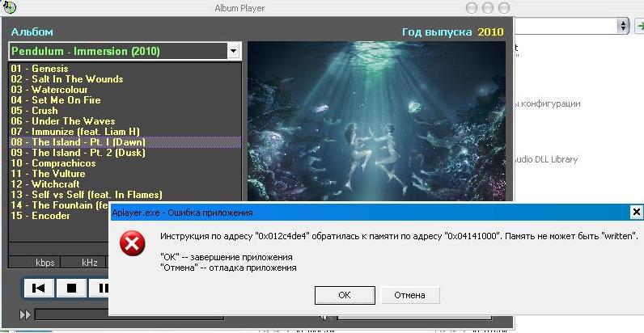The height and width of the screenshot is (333, 644).
Task: Click the udio DLL Library text in background window
Action: [546, 159]
